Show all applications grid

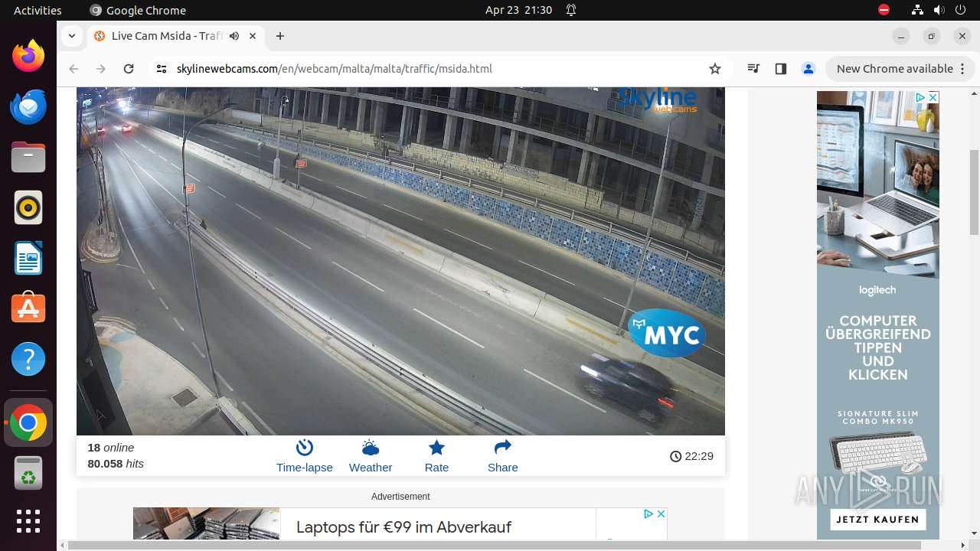(x=28, y=521)
